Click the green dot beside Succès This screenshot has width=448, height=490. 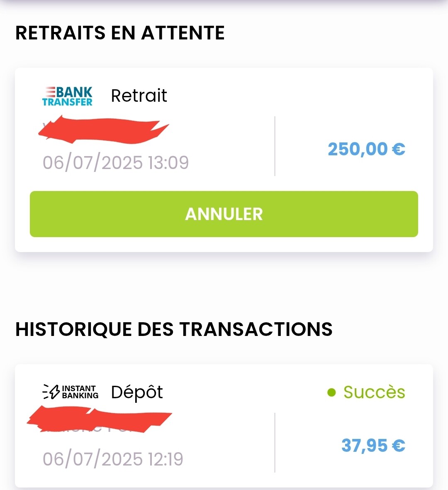pos(331,392)
